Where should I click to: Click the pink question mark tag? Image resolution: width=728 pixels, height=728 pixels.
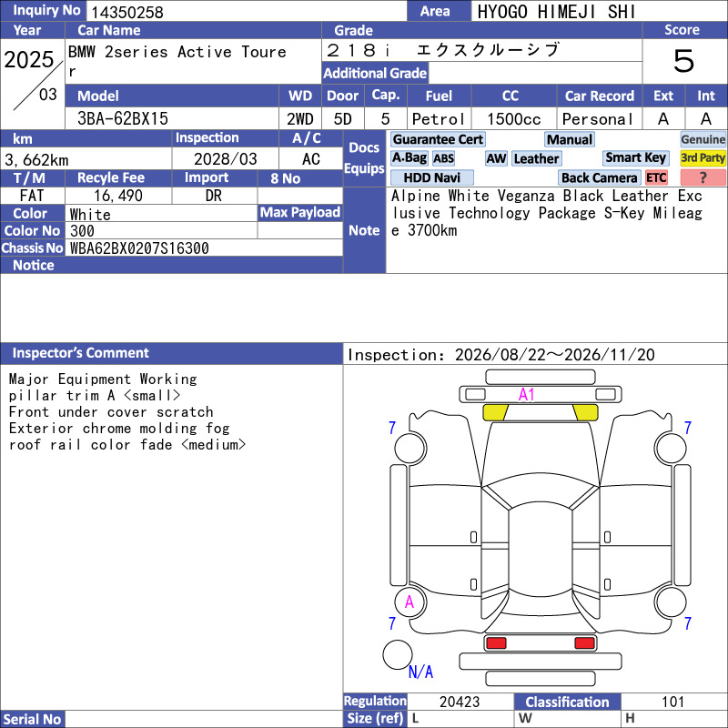tap(703, 177)
